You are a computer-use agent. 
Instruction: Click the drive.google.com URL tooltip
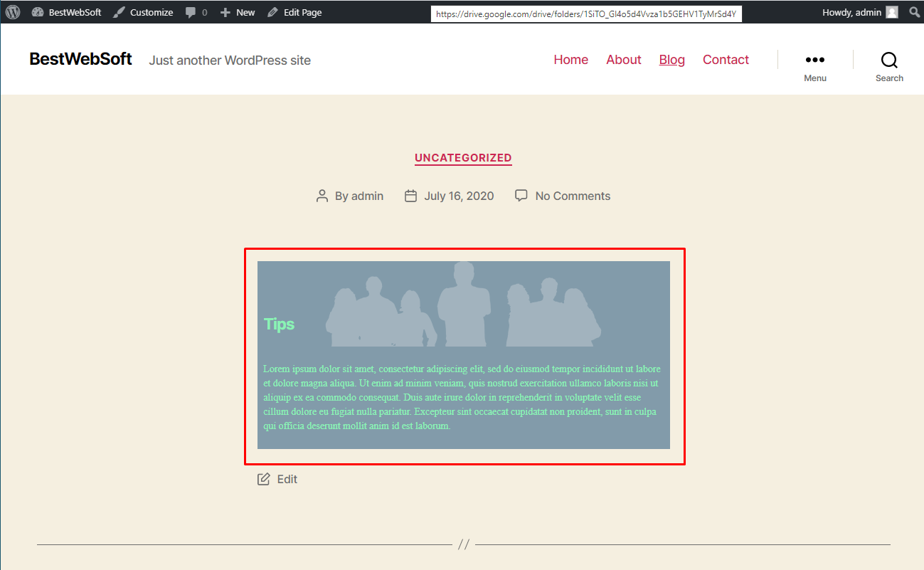pyautogui.click(x=586, y=14)
